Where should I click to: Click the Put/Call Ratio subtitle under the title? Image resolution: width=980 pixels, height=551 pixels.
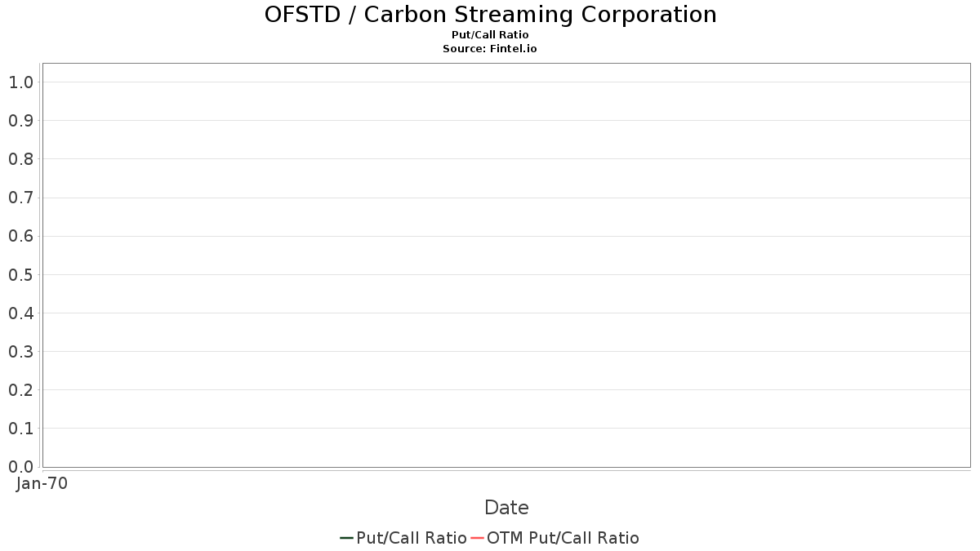[490, 35]
